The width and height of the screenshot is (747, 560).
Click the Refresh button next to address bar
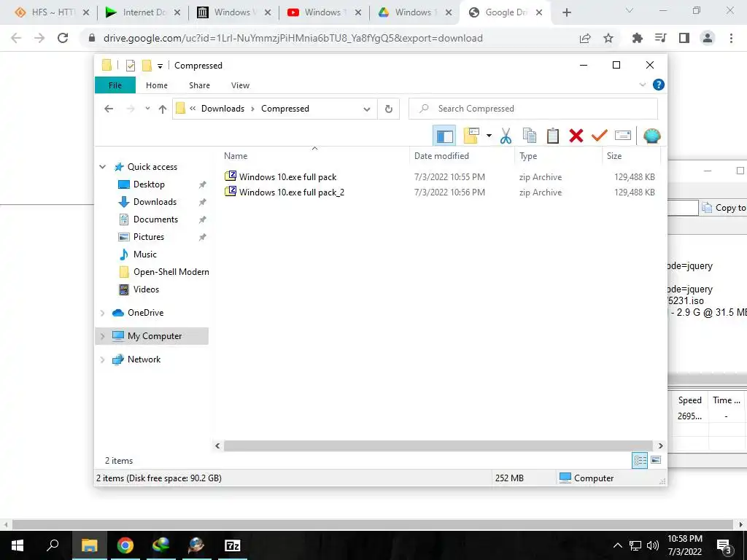coord(389,109)
